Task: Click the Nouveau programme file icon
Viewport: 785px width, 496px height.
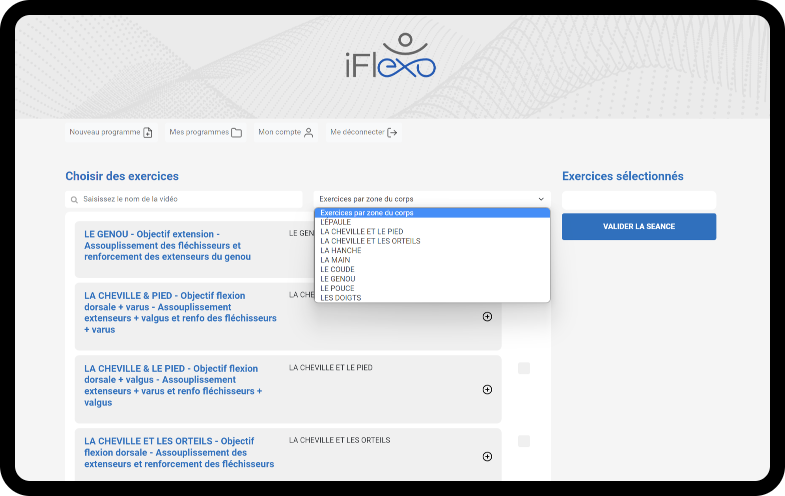Action: tap(148, 132)
